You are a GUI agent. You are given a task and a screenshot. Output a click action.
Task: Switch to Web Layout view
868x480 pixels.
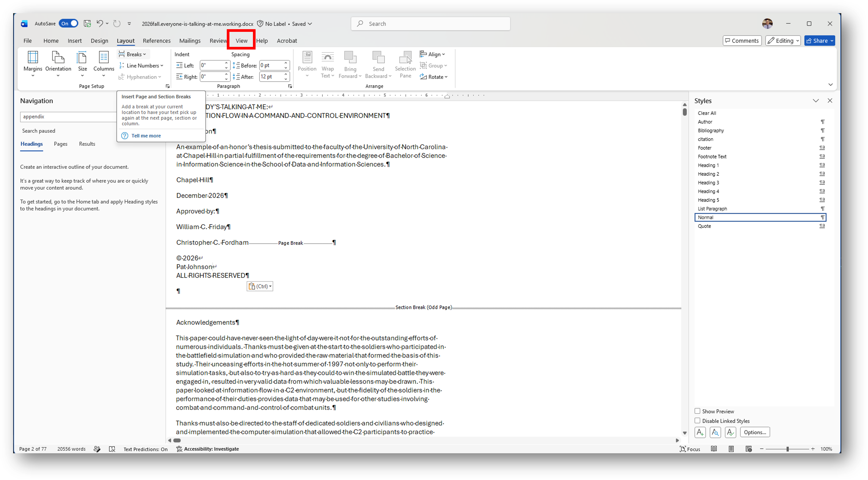(x=749, y=449)
